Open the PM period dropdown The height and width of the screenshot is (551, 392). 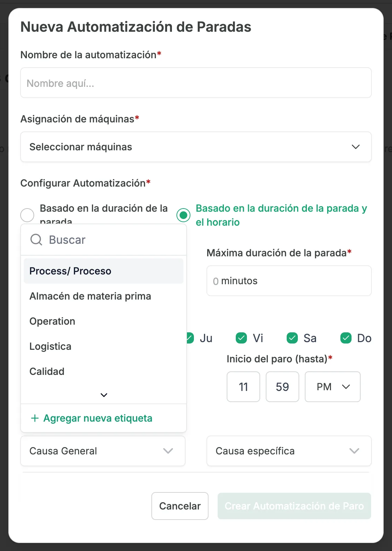(333, 387)
